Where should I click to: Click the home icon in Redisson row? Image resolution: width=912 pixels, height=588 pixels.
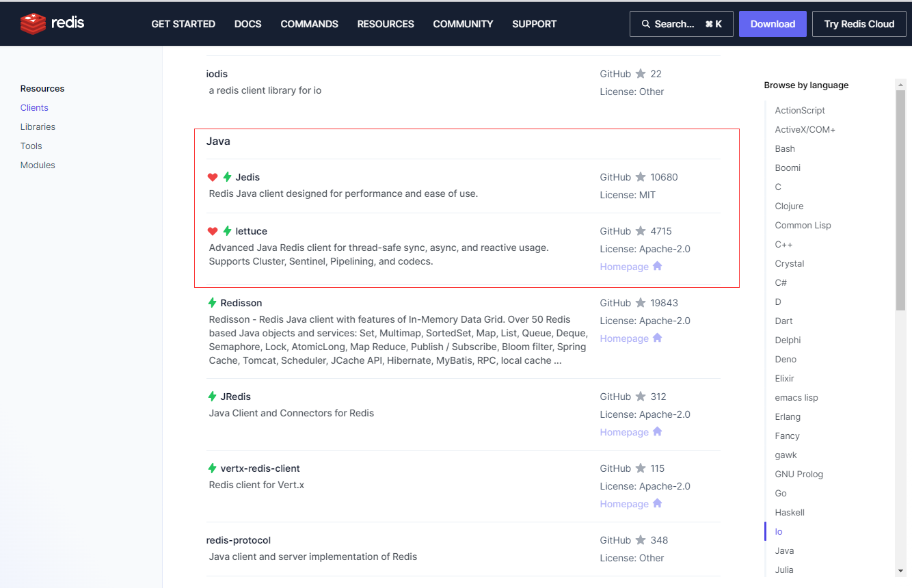coord(658,338)
